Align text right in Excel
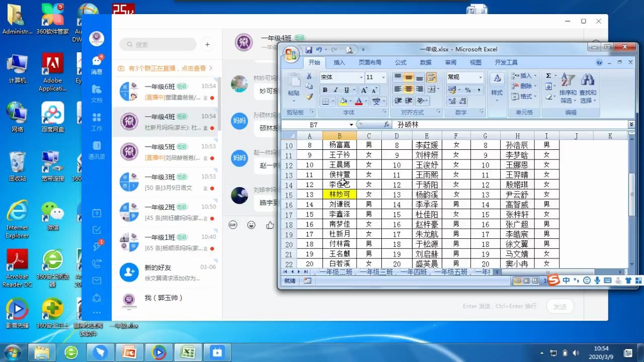This screenshot has height=362, width=644. coord(419,89)
